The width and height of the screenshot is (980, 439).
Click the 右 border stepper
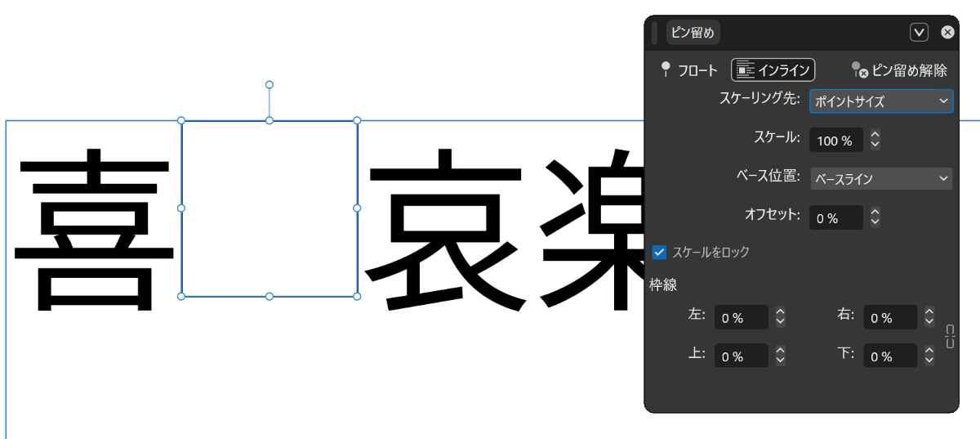(929, 318)
